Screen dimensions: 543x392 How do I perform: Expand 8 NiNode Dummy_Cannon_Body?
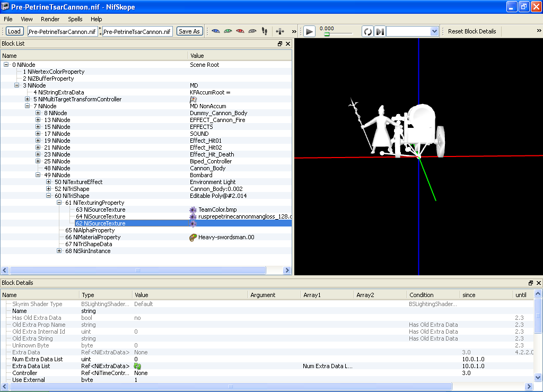point(38,113)
